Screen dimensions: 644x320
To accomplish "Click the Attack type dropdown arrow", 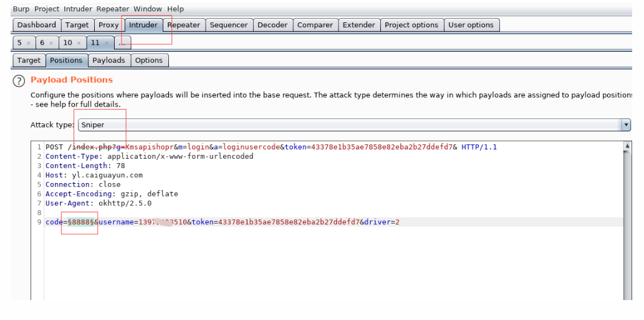I will [x=626, y=125].
